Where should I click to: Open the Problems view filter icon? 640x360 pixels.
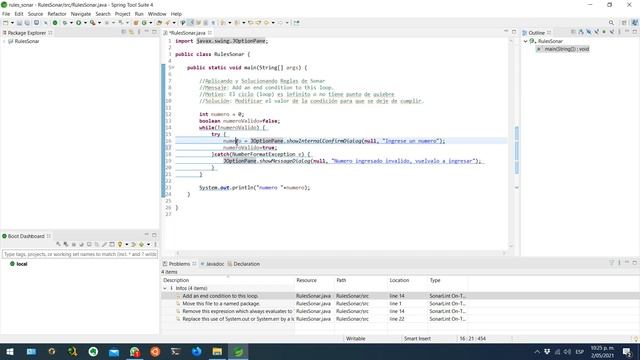point(611,263)
